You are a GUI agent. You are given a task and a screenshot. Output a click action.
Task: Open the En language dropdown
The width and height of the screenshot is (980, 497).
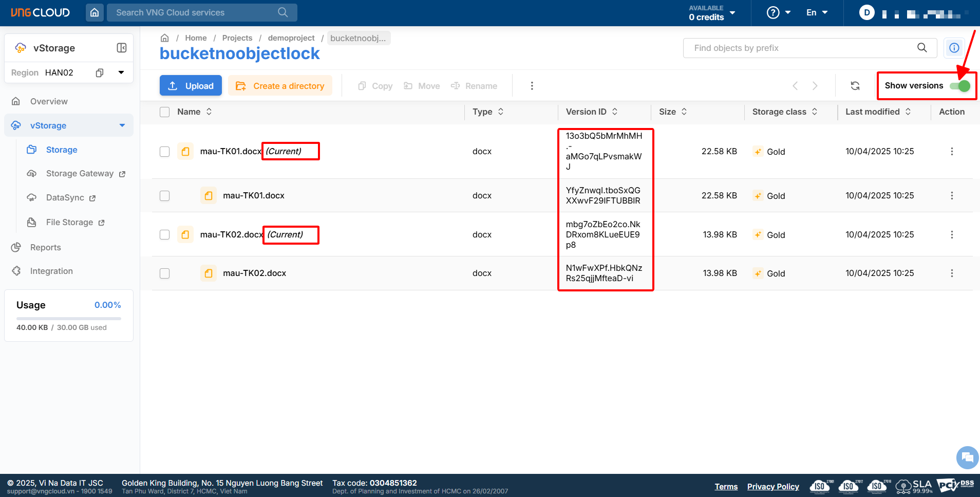pos(817,12)
